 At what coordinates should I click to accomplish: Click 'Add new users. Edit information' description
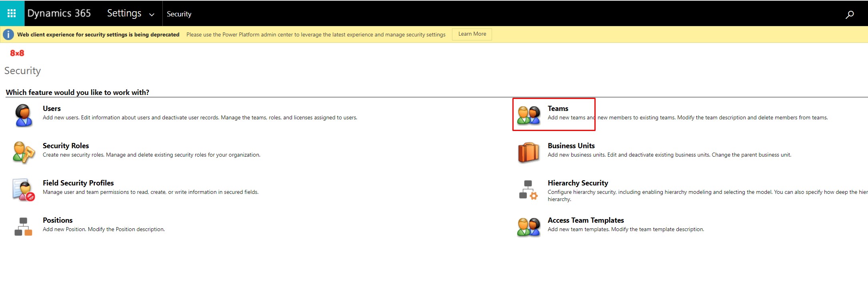click(200, 118)
